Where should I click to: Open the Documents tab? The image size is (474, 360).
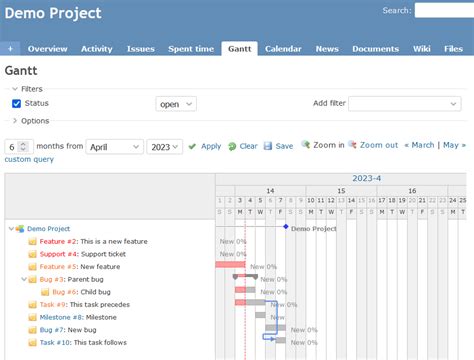pos(376,49)
